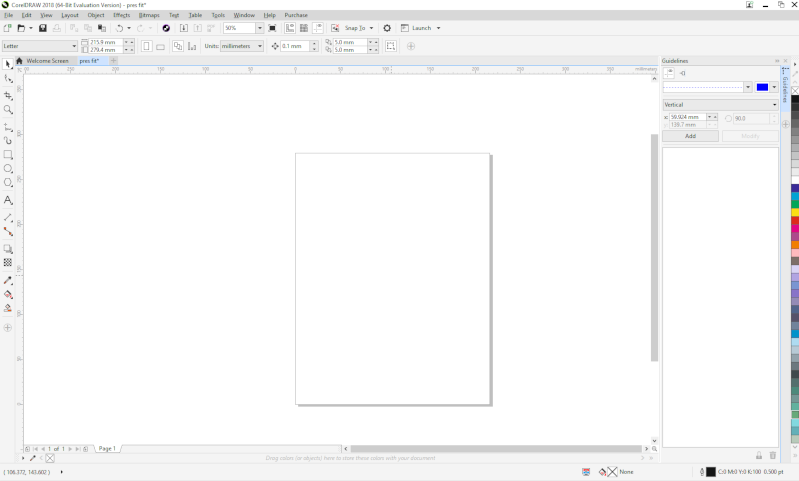This screenshot has width=799, height=481.
Task: Select the Interactive Fill tool
Action: coord(8,295)
